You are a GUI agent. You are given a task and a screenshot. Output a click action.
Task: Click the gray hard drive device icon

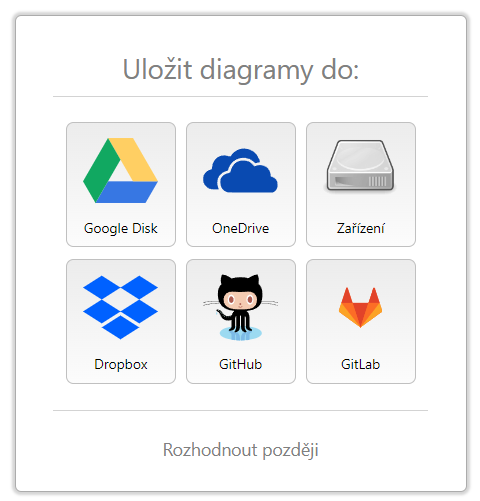point(360,166)
